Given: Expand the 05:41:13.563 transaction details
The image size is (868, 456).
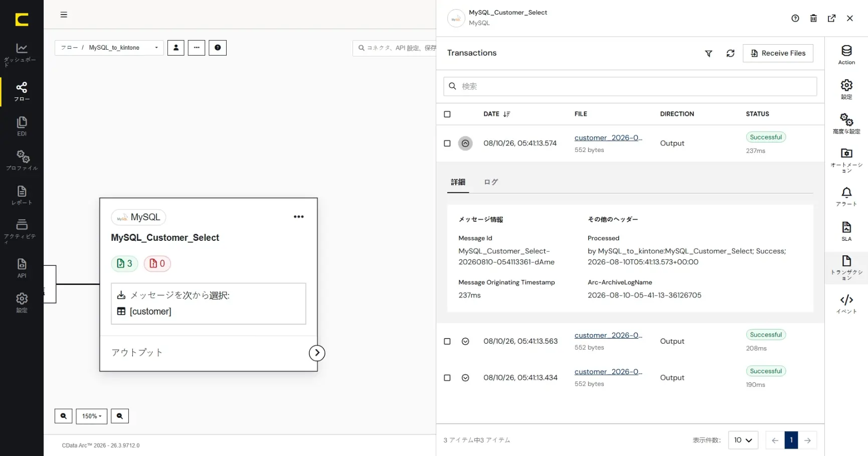Looking at the screenshot, I should (465, 341).
